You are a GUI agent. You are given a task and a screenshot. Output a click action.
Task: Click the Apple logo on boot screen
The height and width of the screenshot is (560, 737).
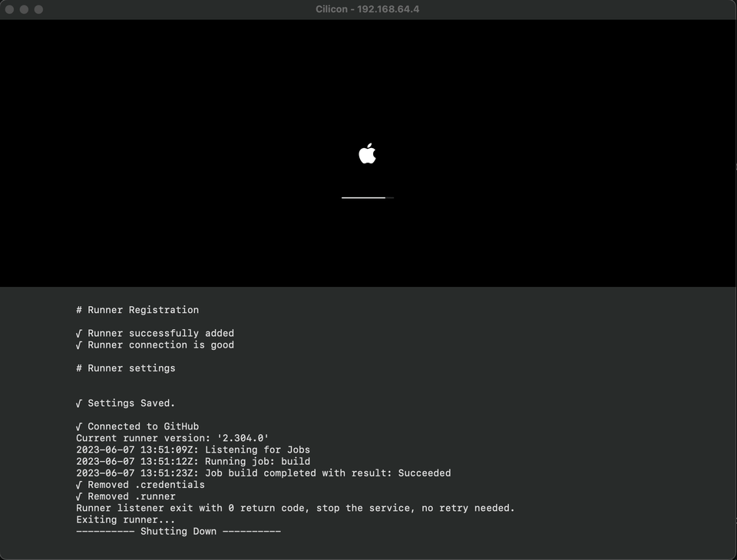[x=367, y=154]
